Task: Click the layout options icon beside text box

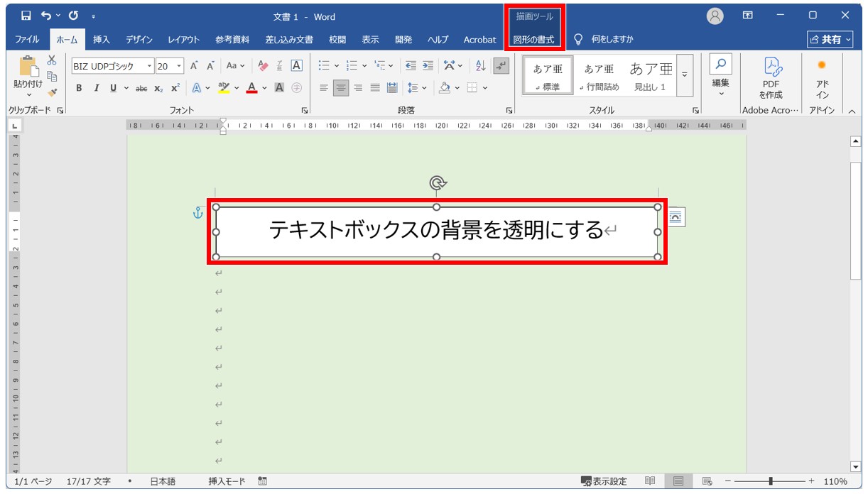Action: 676,216
